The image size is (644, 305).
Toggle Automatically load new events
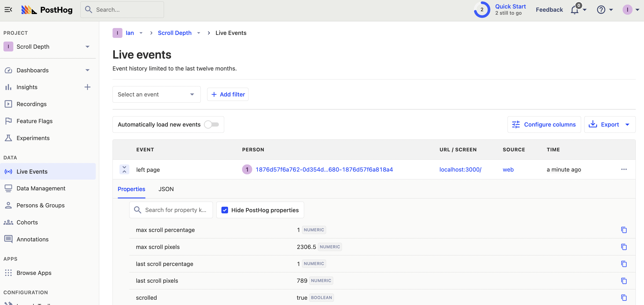click(212, 124)
